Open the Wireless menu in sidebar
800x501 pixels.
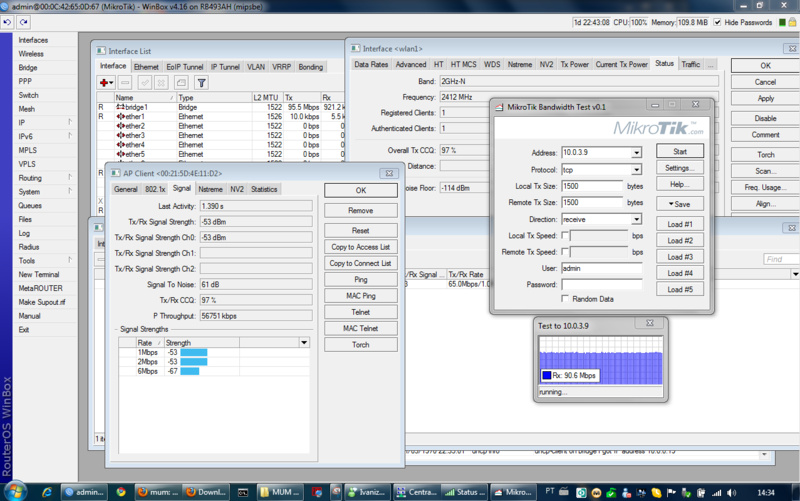coord(31,54)
